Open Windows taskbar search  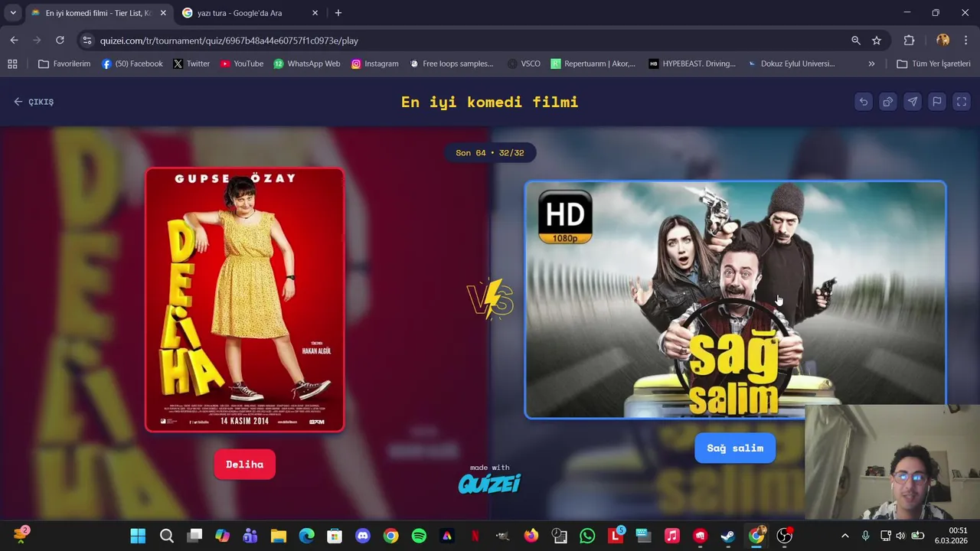coord(166,536)
